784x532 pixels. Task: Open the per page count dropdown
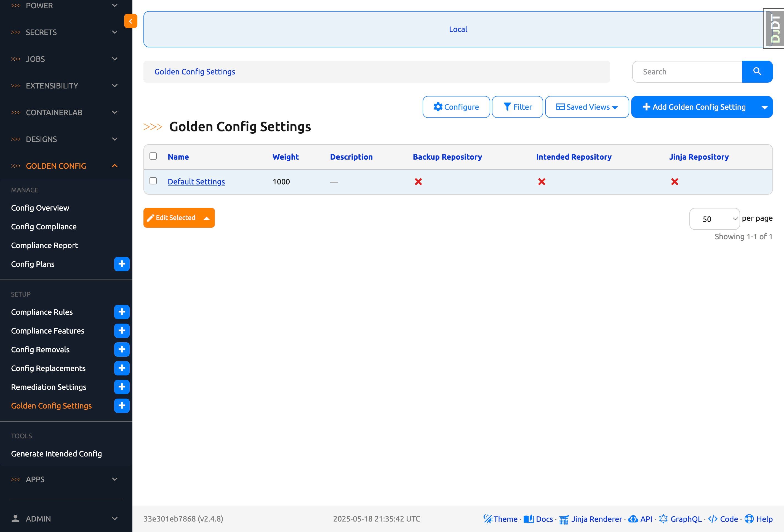pos(714,219)
